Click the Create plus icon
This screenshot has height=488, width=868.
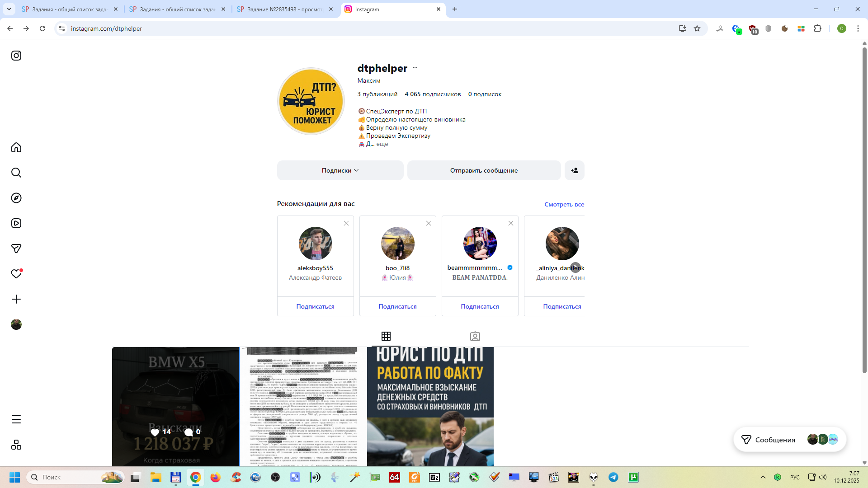[16, 300]
